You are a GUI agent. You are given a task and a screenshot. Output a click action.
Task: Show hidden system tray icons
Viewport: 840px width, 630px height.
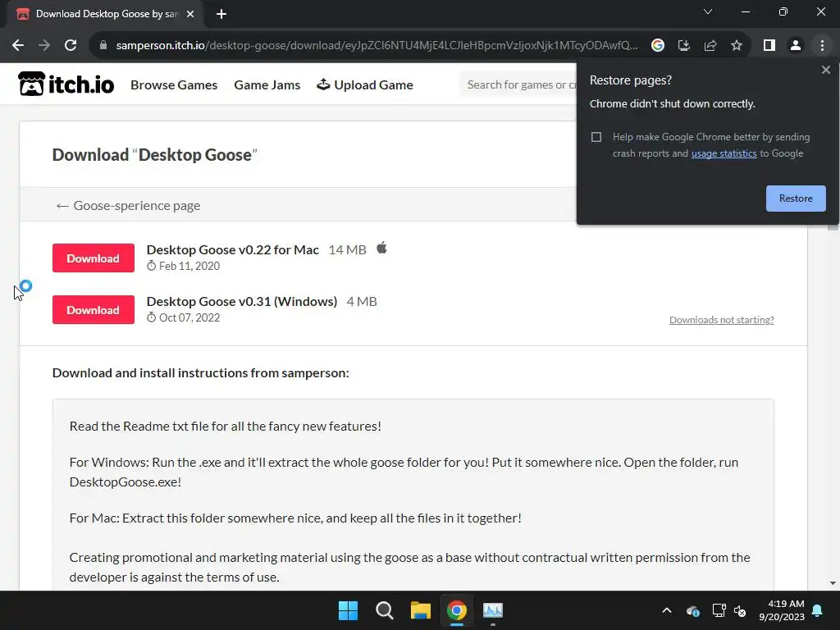(x=666, y=610)
